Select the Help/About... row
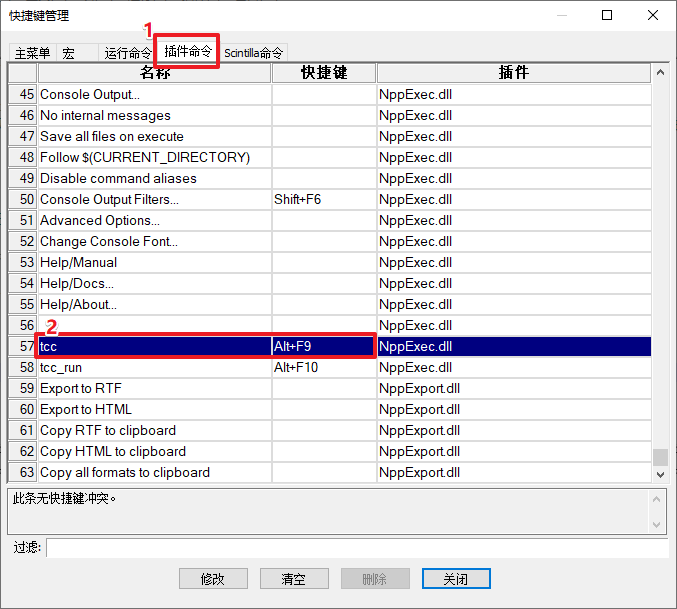Screen dimensions: 677x609 (330, 305)
